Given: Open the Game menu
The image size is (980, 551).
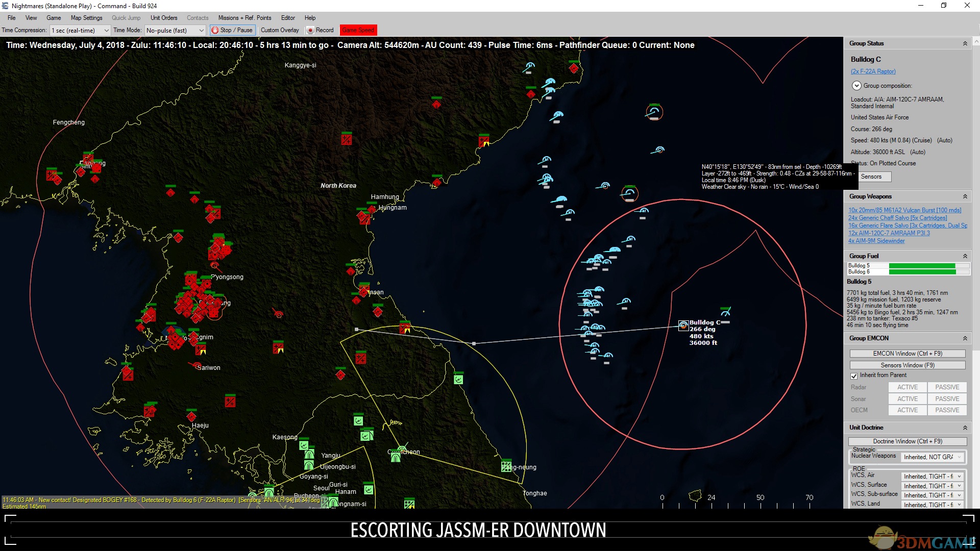Looking at the screenshot, I should pos(54,18).
